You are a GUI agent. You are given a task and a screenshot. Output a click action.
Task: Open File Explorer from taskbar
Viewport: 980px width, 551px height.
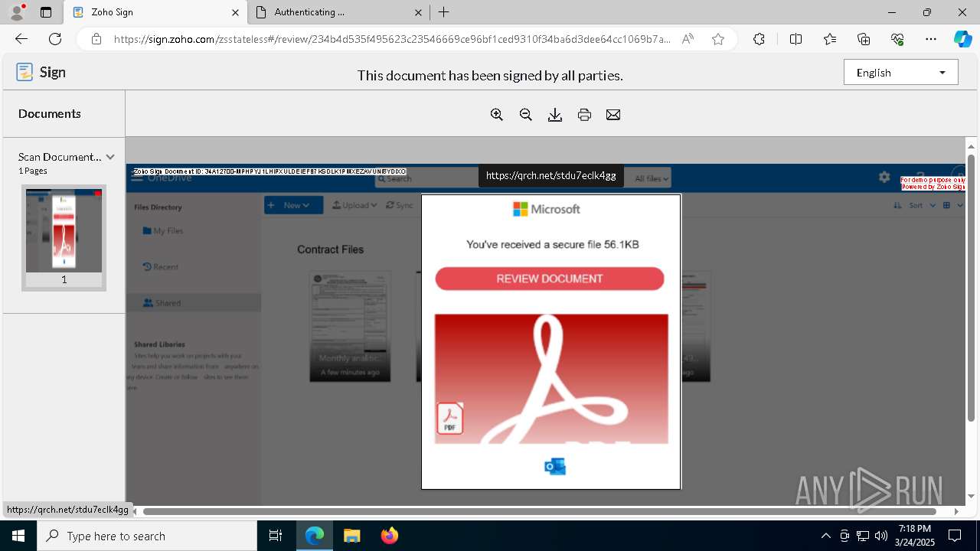pos(351,536)
